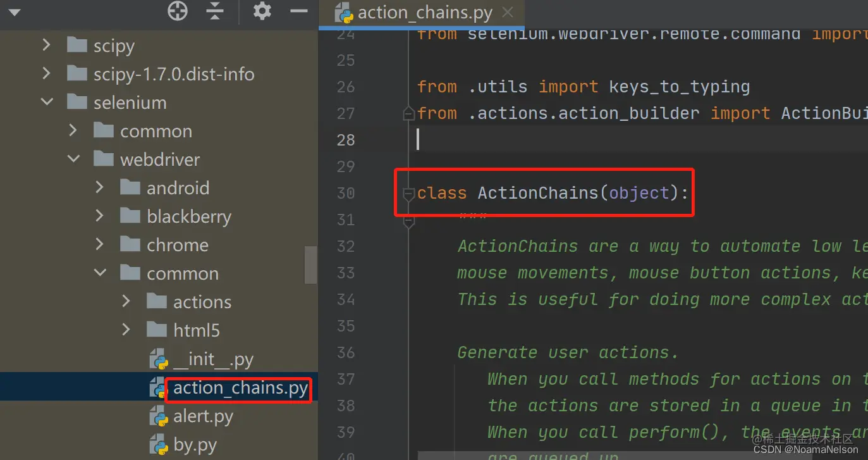Open the project view dropdown arrow
868x460 pixels.
coord(14,11)
